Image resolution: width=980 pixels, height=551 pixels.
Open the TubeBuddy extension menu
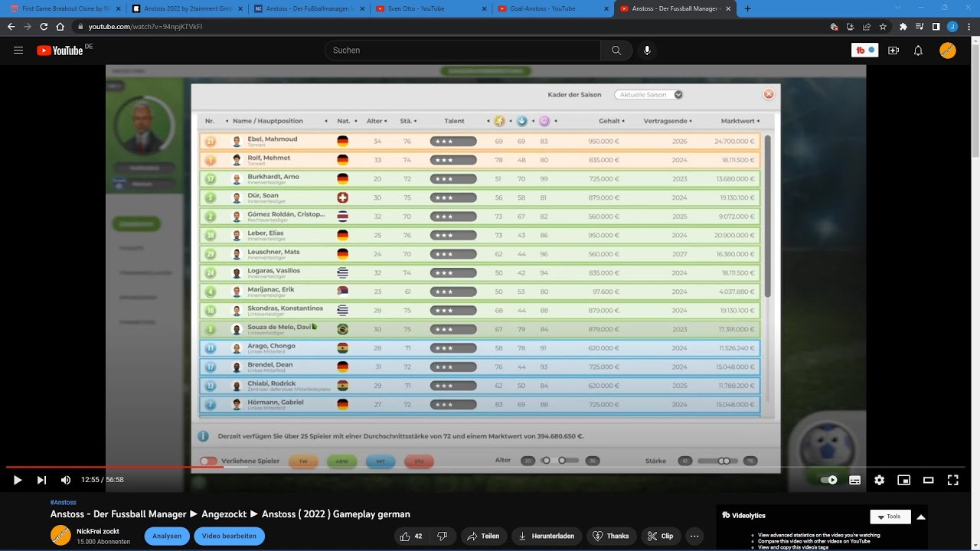click(865, 51)
